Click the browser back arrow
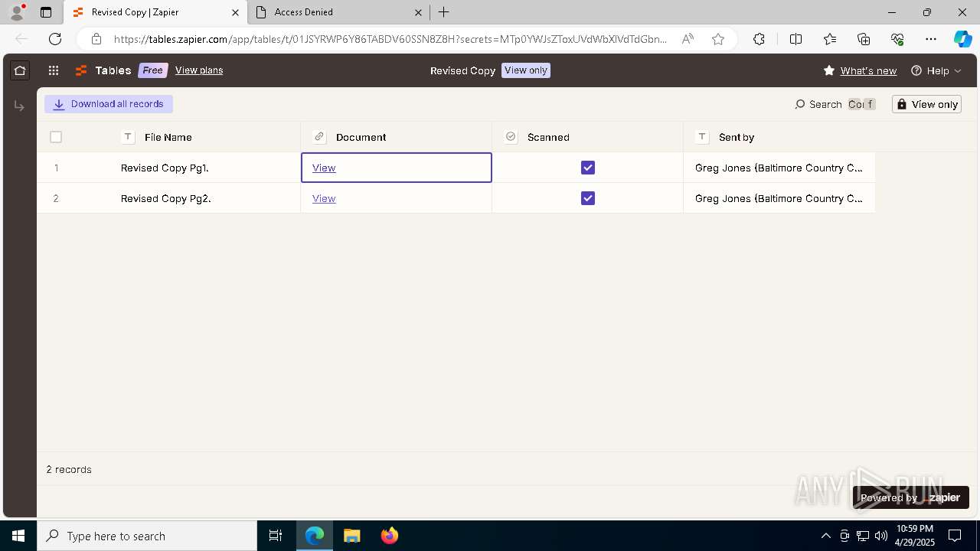This screenshot has width=980, height=551. [x=21, y=39]
